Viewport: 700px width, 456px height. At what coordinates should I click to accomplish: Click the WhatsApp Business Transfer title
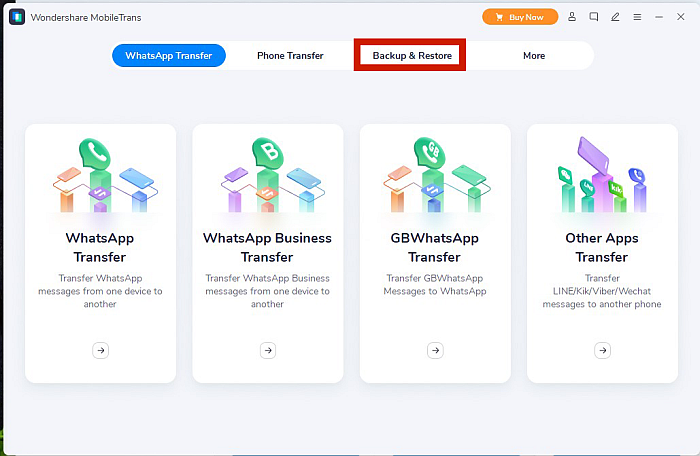[x=267, y=247]
